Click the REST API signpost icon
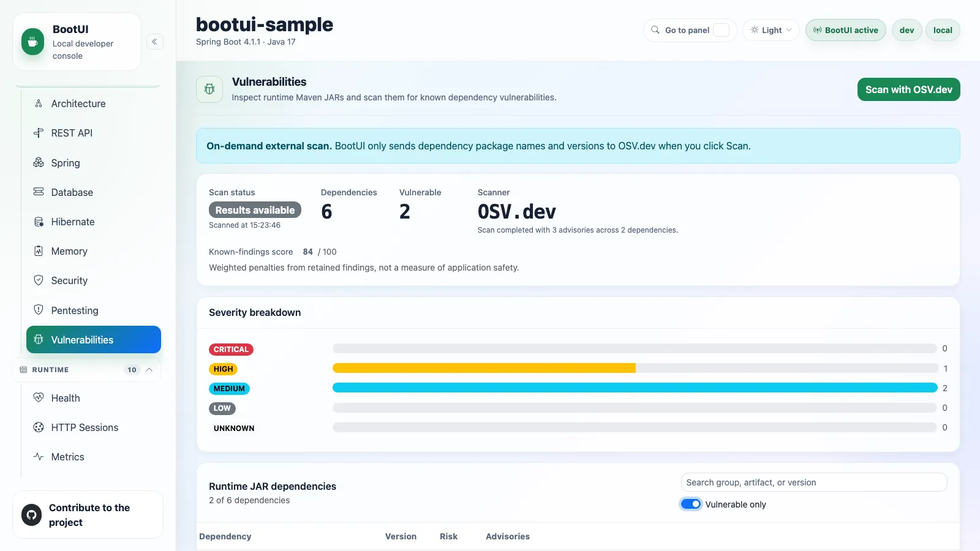 (39, 133)
